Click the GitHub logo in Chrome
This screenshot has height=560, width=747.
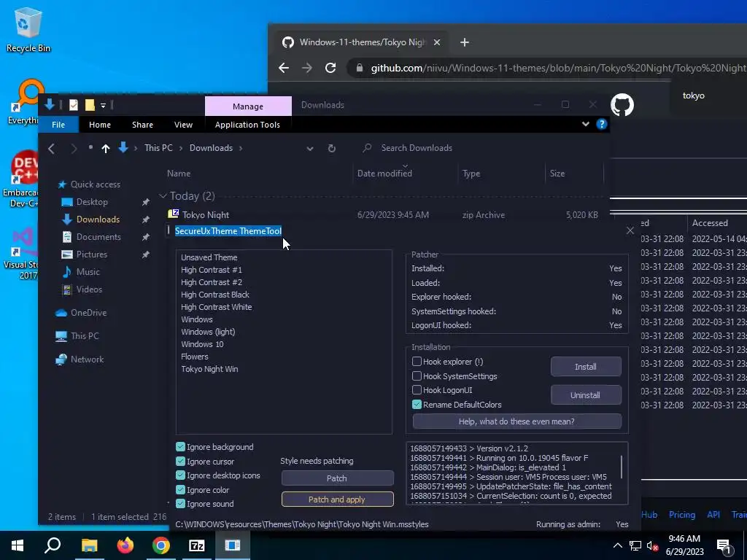622,104
